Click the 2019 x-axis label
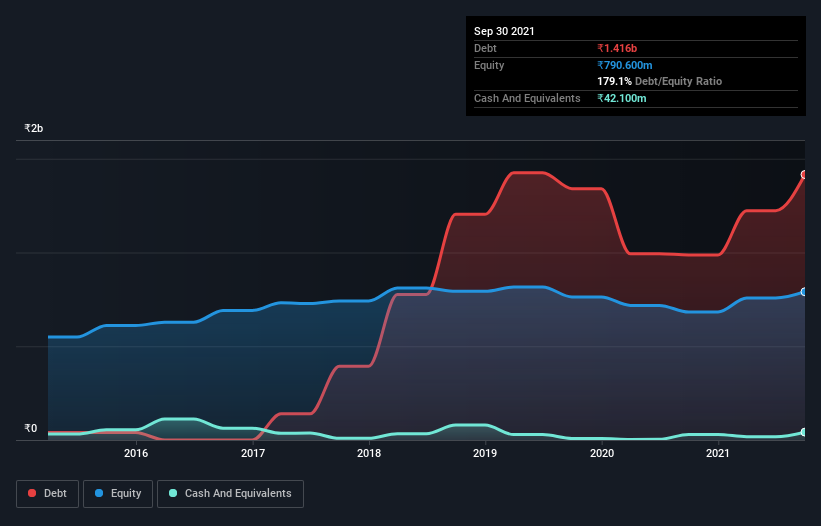This screenshot has height=526, width=821. (x=485, y=453)
